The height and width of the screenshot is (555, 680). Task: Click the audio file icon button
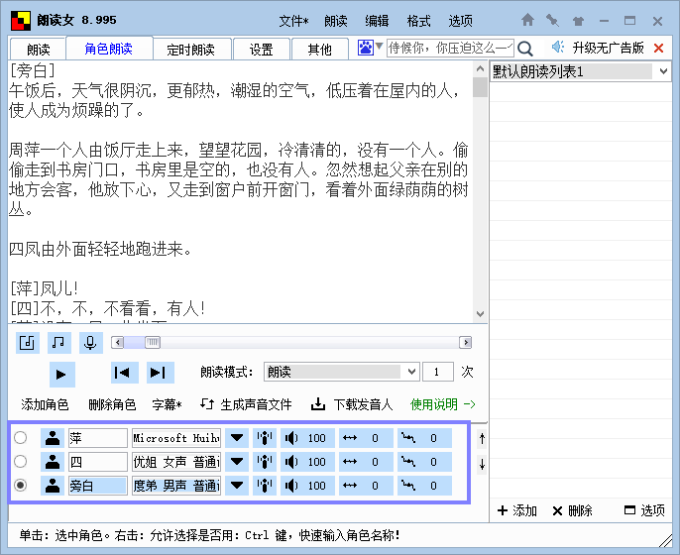[27, 343]
